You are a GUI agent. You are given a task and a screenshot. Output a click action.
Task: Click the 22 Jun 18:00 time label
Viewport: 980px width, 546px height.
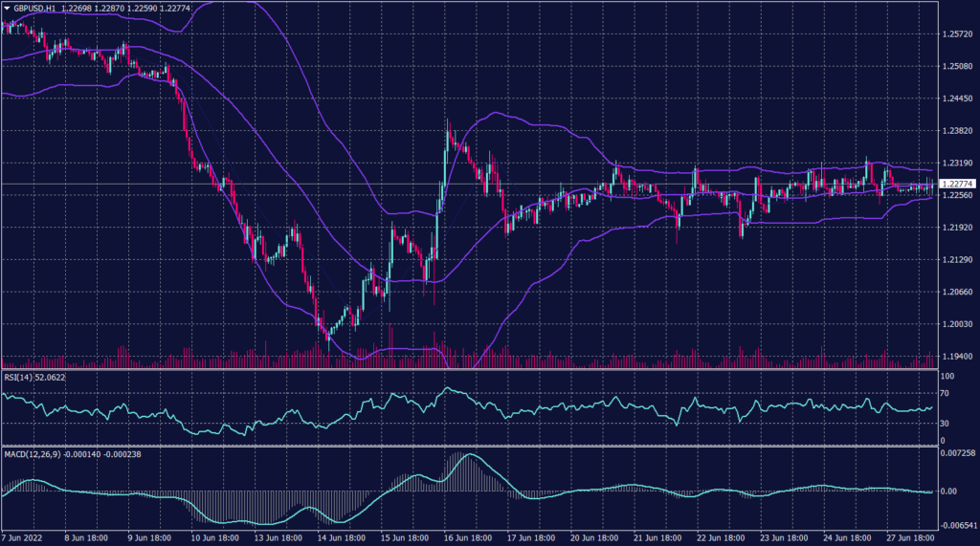(723, 538)
